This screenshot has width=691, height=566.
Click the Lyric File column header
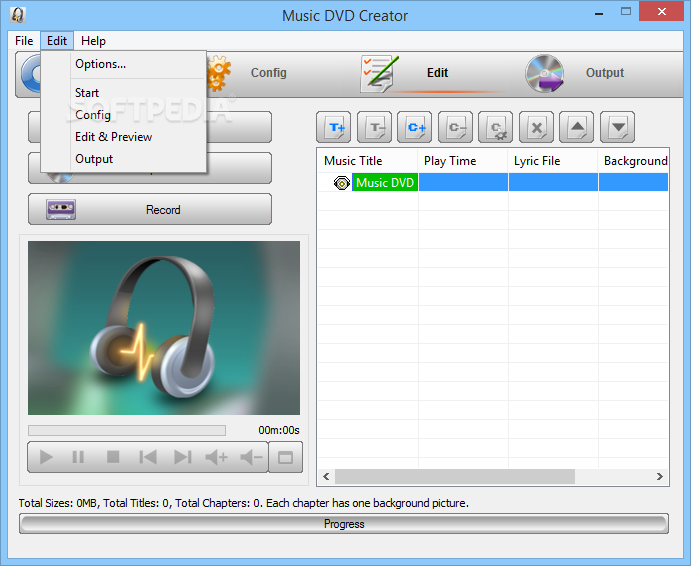tap(553, 161)
